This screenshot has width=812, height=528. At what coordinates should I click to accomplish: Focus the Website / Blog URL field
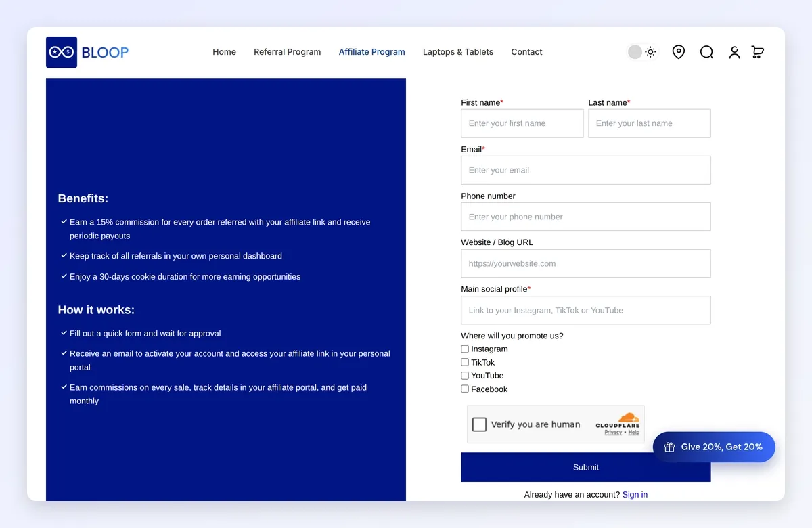(x=586, y=263)
